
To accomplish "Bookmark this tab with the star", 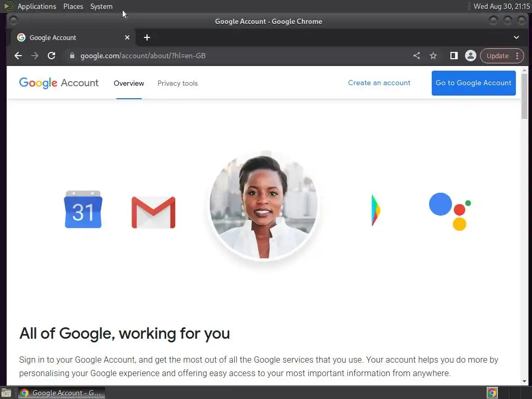I will 433,56.
